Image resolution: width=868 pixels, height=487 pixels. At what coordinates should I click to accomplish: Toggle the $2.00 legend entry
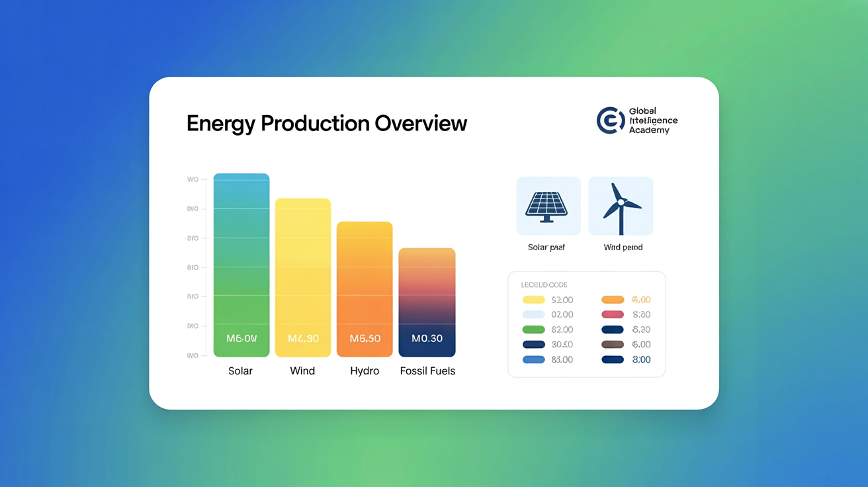tap(544, 299)
